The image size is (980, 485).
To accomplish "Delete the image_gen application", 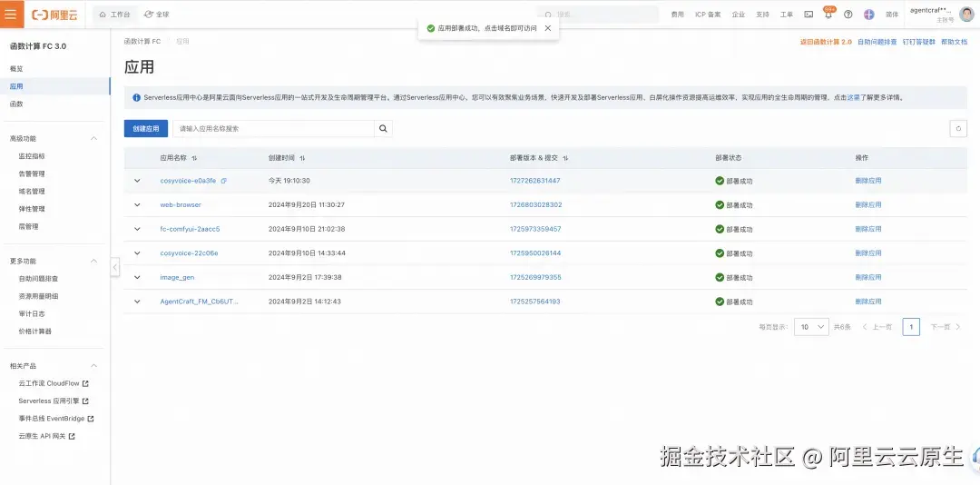I will pyautogui.click(x=868, y=277).
